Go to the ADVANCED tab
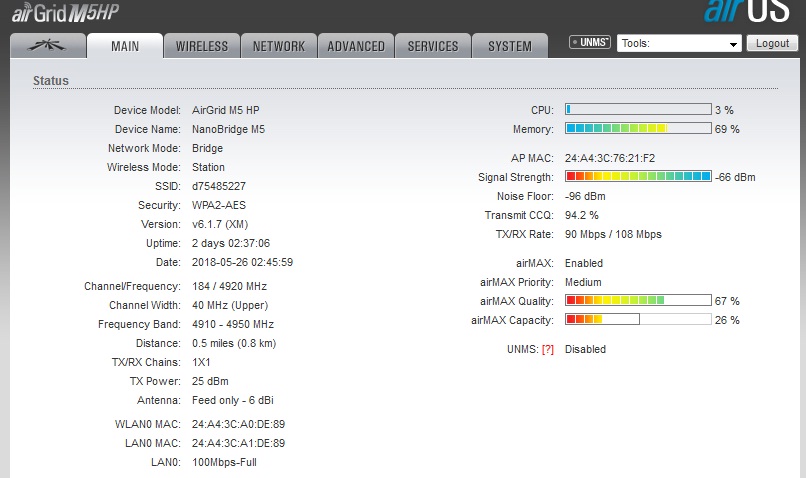The image size is (806, 478). pyautogui.click(x=356, y=46)
